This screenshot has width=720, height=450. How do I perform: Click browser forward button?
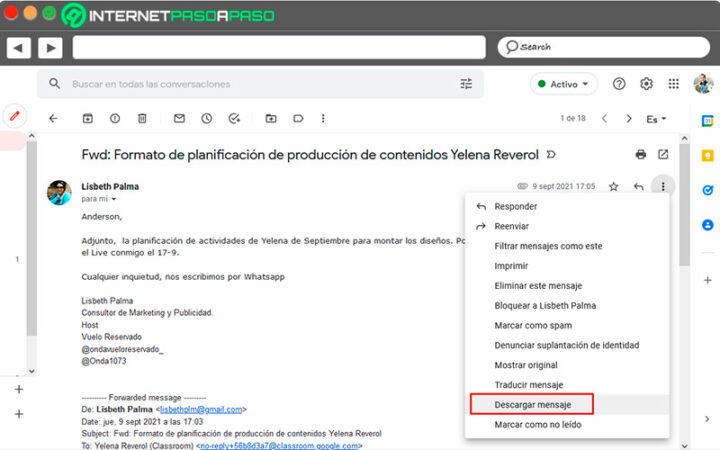tap(50, 47)
